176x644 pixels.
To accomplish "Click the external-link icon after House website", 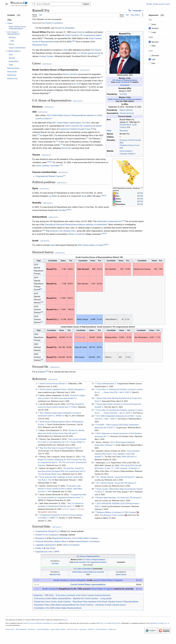I will 132,151.
